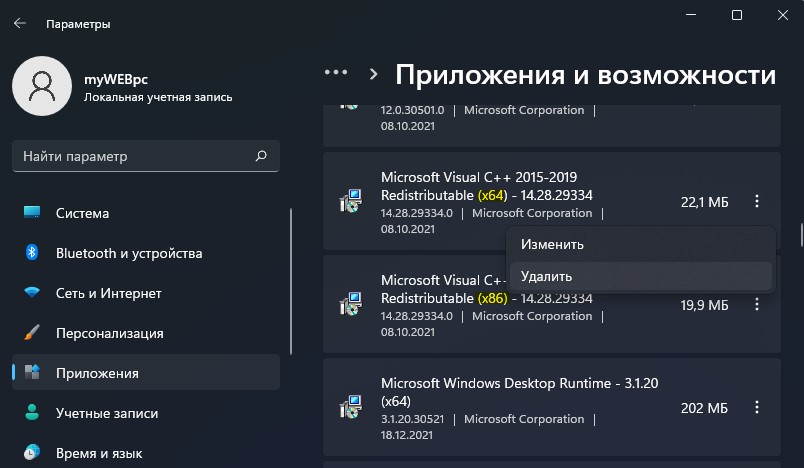This screenshot has width=804, height=468.
Task: Click the Приложения и возможности heading
Action: click(x=586, y=75)
